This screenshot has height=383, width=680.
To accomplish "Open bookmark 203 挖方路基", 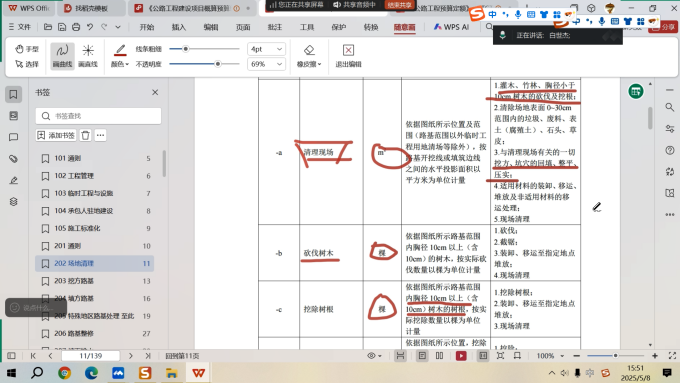I will (x=95, y=281).
